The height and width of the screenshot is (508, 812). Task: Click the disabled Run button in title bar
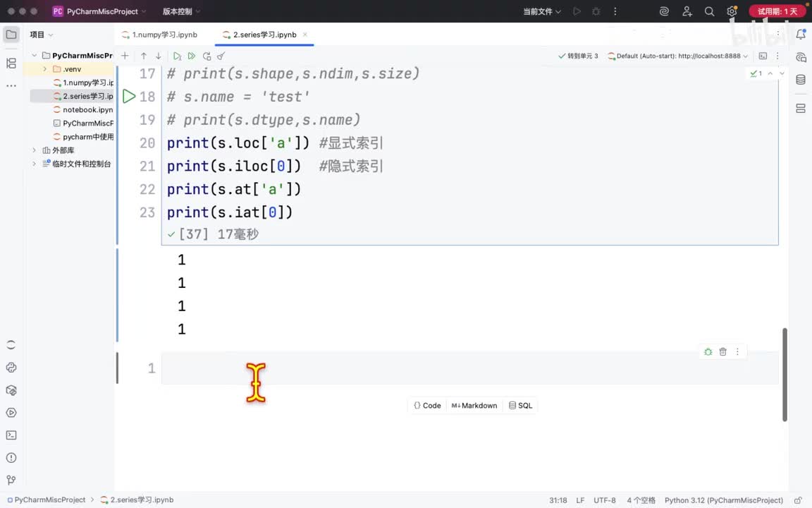[x=577, y=11]
